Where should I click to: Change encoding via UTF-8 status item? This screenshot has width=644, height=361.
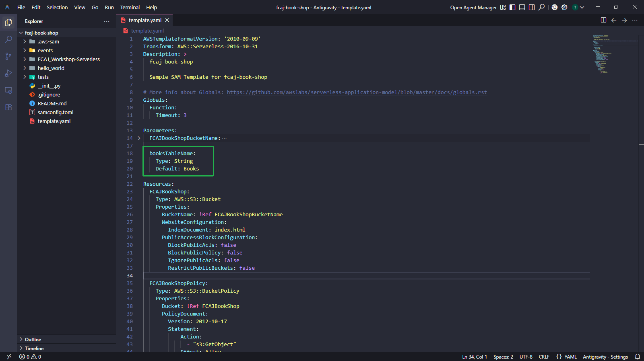tap(526, 357)
